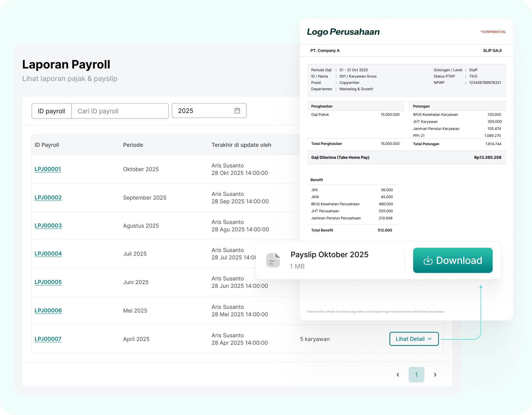
Task: Open payroll report LPJ00005
Action: [x=48, y=282]
